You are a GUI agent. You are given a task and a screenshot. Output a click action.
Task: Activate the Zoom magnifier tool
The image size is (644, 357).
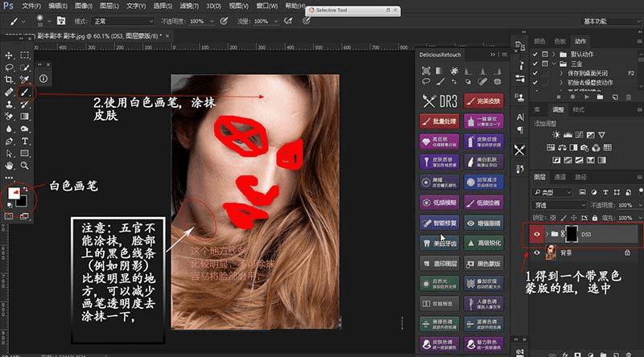pos(25,165)
